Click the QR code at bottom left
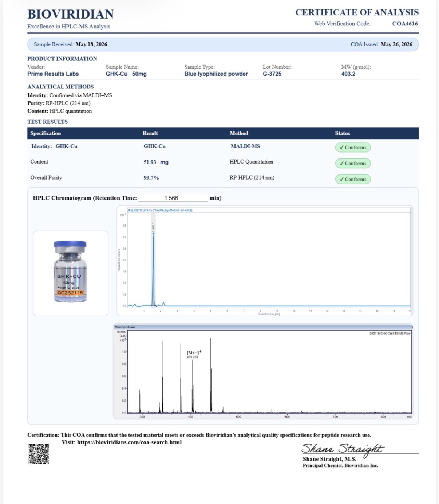 coord(39,454)
